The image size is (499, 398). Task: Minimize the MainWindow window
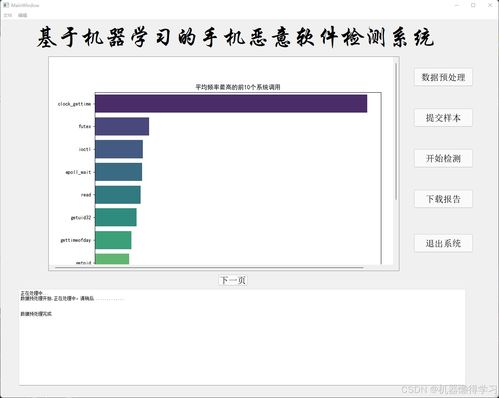pos(457,5)
